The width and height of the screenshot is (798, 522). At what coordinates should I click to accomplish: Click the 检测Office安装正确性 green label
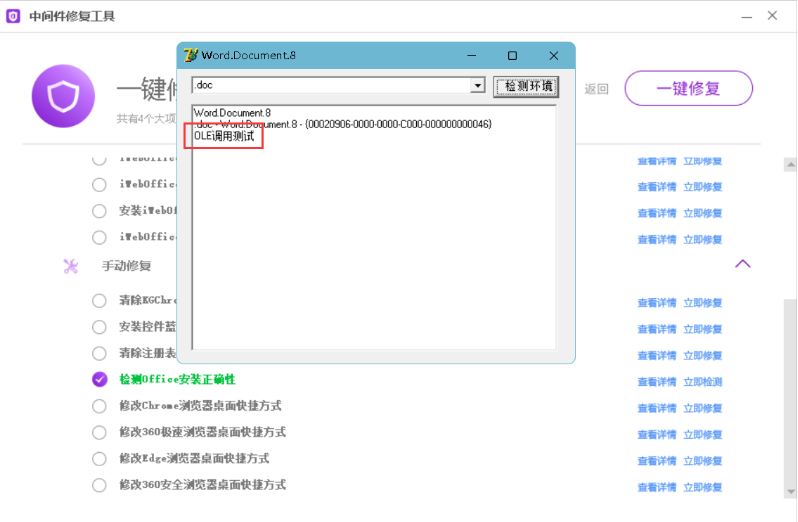(177, 380)
